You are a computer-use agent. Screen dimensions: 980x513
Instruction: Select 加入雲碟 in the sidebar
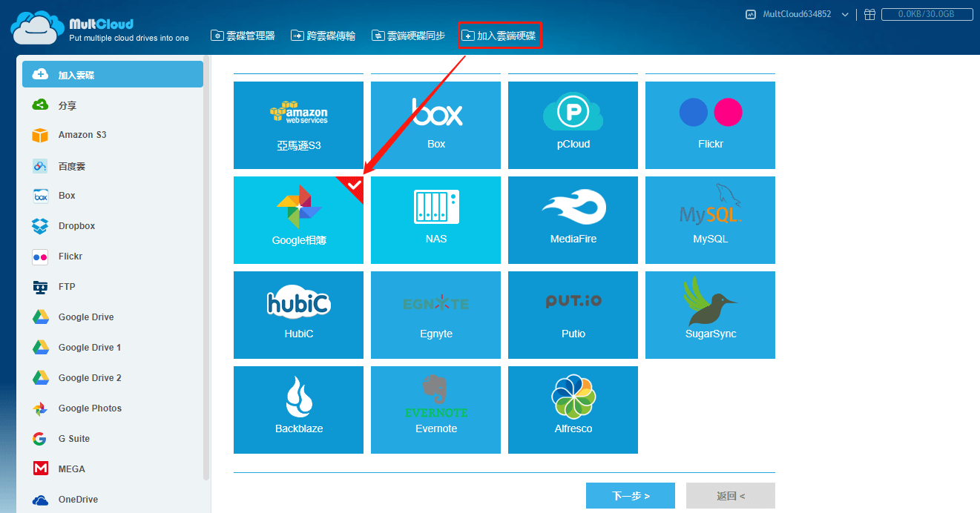[113, 74]
